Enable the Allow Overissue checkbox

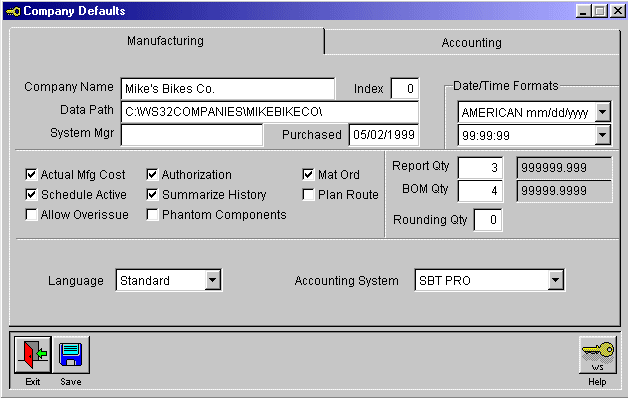pyautogui.click(x=31, y=215)
